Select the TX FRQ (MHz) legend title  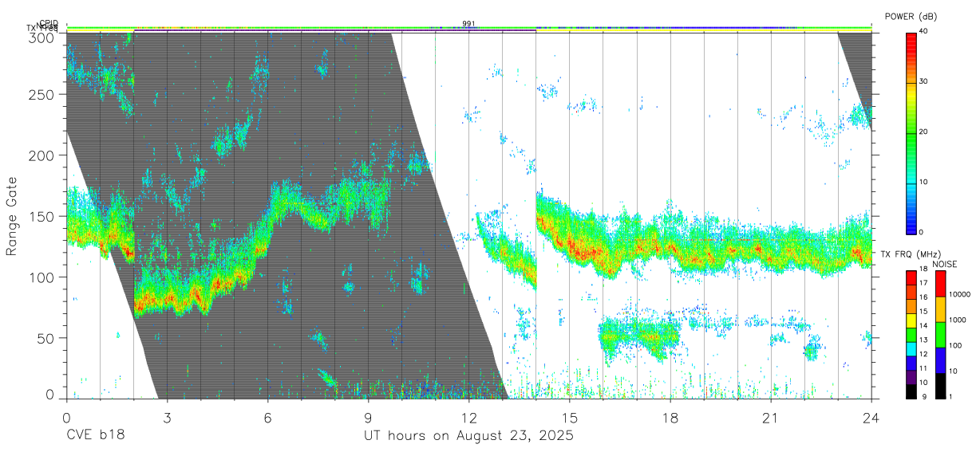pyautogui.click(x=911, y=254)
